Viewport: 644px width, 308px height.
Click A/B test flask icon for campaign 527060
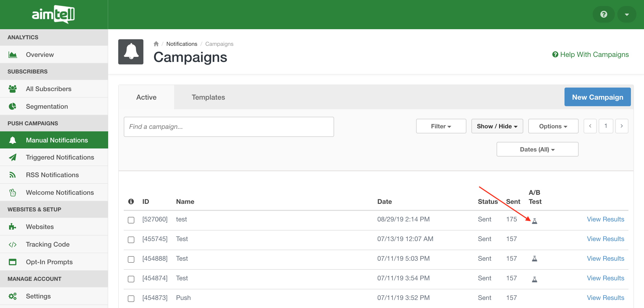click(x=535, y=221)
